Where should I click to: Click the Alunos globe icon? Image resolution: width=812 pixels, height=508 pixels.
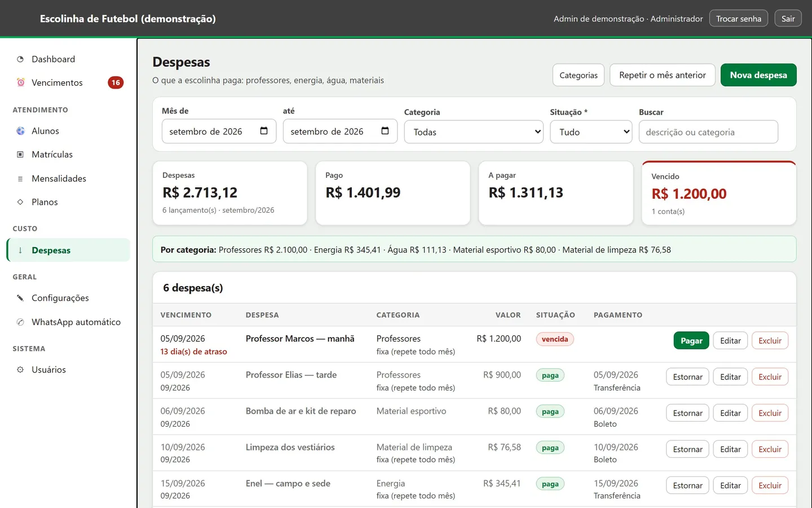(x=20, y=131)
